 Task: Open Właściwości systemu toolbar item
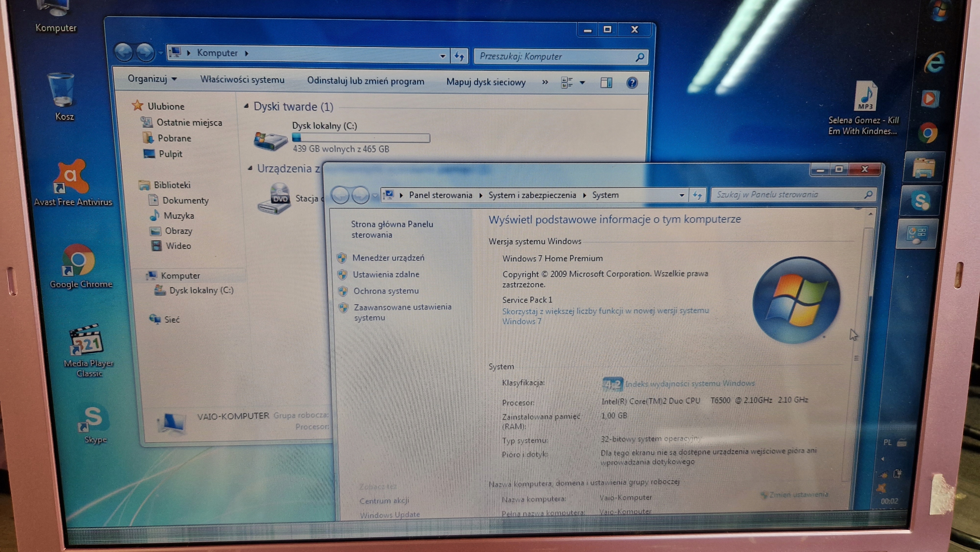[x=242, y=80]
